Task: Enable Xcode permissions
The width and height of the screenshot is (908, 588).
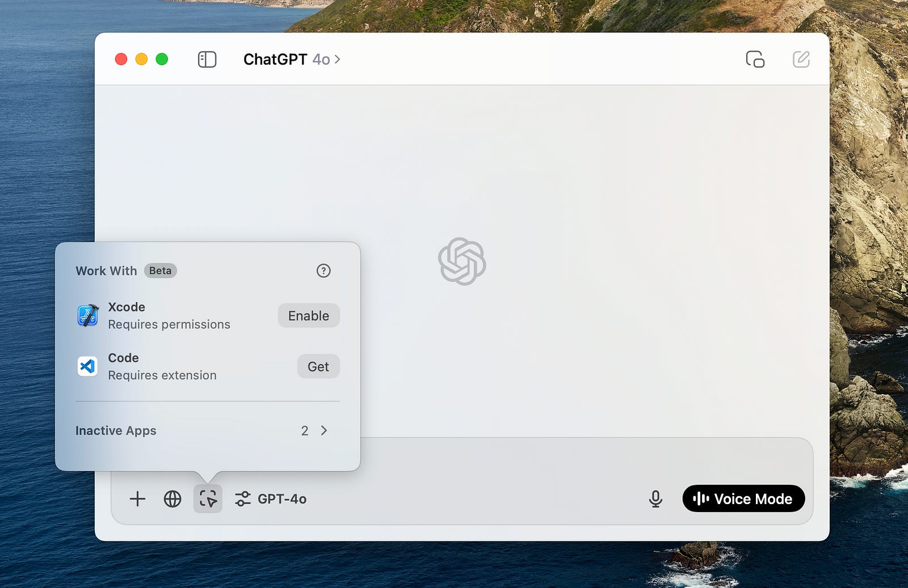Action: point(308,315)
